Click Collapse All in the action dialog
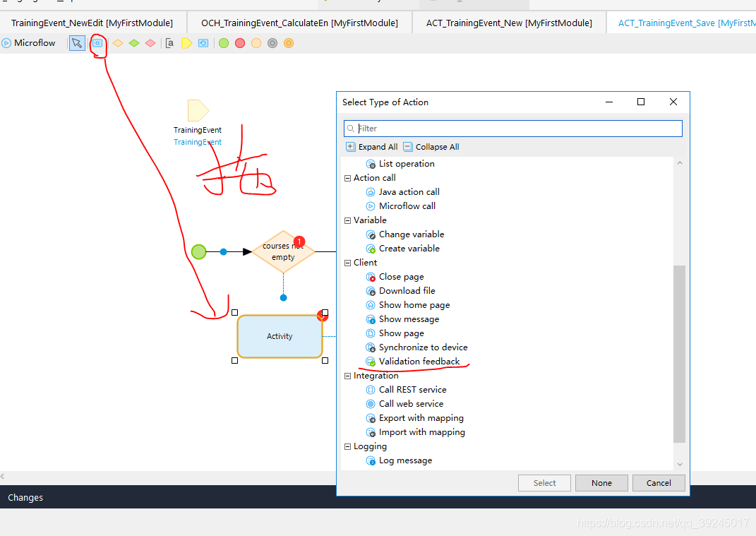 point(431,147)
